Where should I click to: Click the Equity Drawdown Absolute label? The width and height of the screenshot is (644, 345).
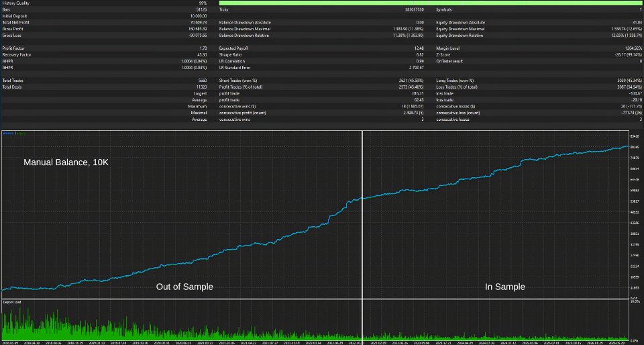pos(460,23)
